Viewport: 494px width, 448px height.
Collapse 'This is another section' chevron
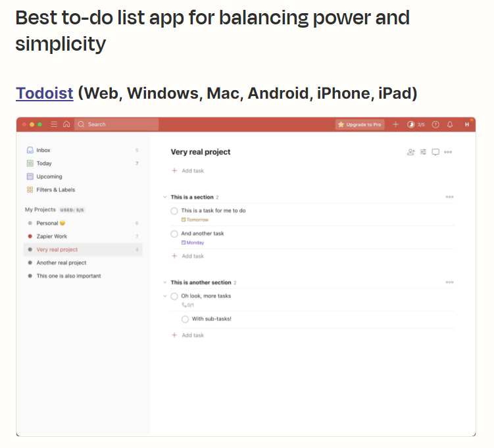click(x=164, y=283)
